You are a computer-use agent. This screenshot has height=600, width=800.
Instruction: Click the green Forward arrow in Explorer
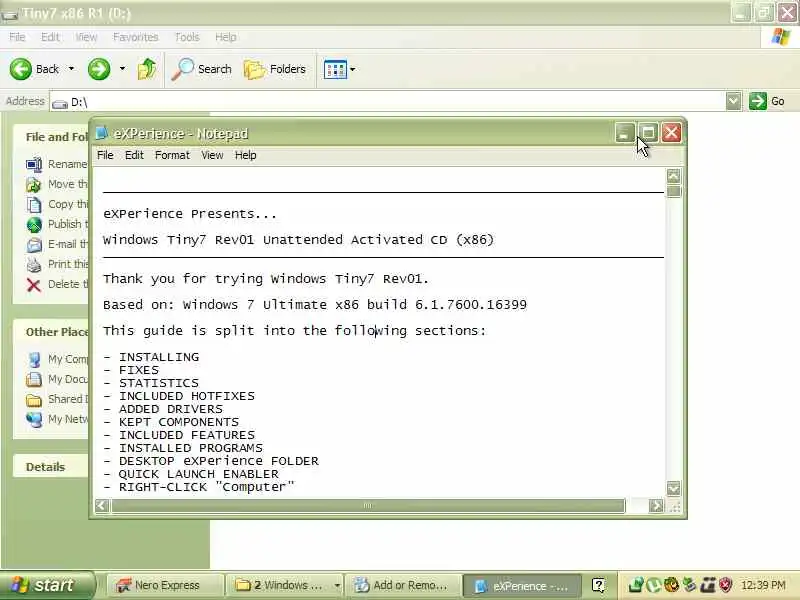[99, 69]
